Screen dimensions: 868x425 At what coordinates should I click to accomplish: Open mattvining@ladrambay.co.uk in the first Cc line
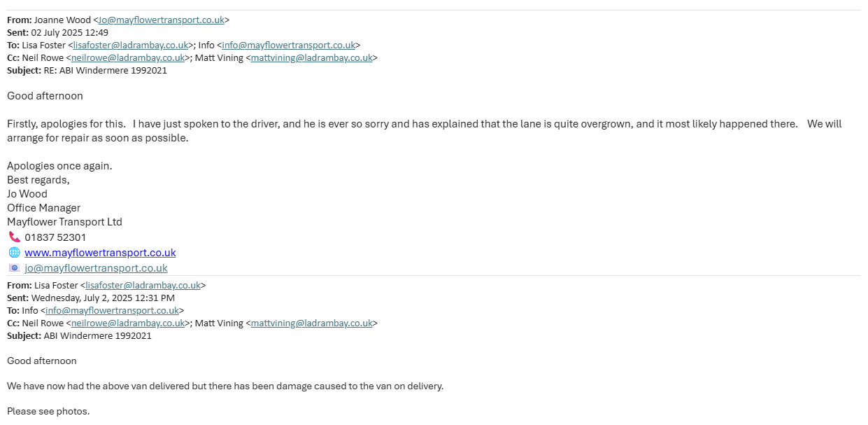pyautogui.click(x=311, y=57)
